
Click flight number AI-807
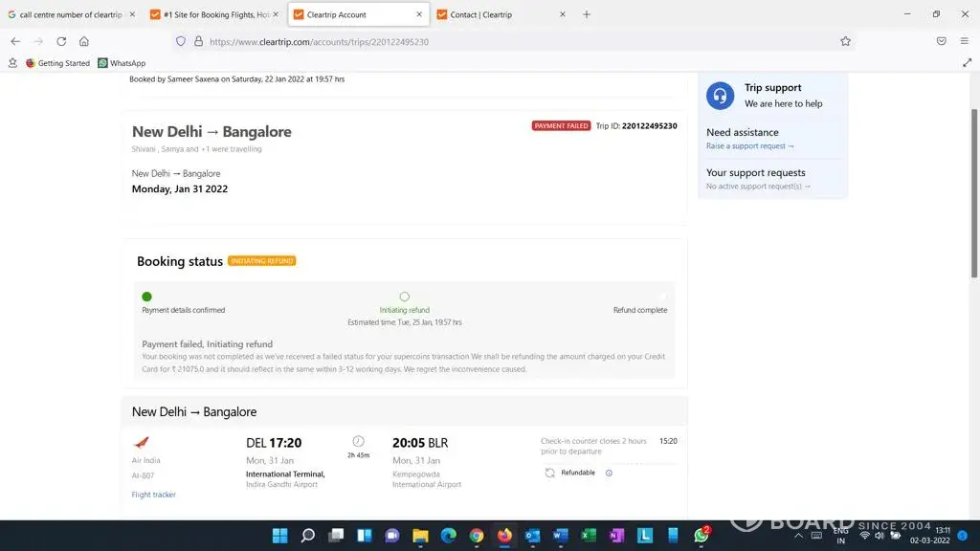(x=143, y=475)
